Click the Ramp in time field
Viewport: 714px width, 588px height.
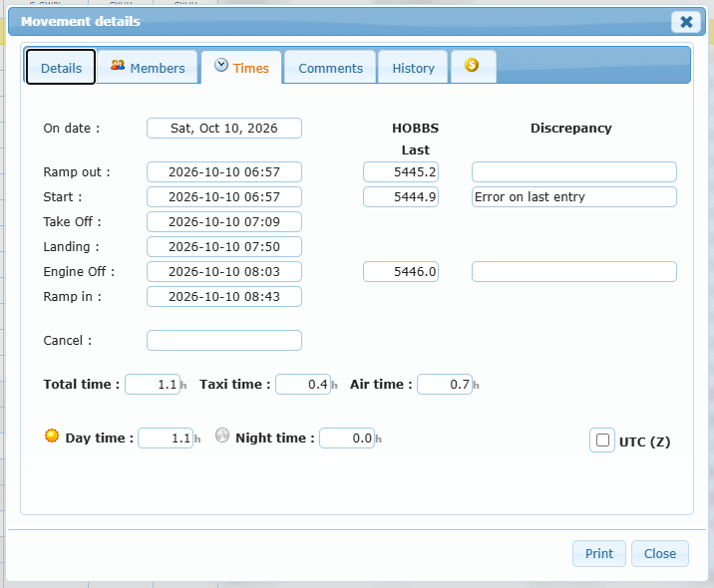pyautogui.click(x=224, y=296)
